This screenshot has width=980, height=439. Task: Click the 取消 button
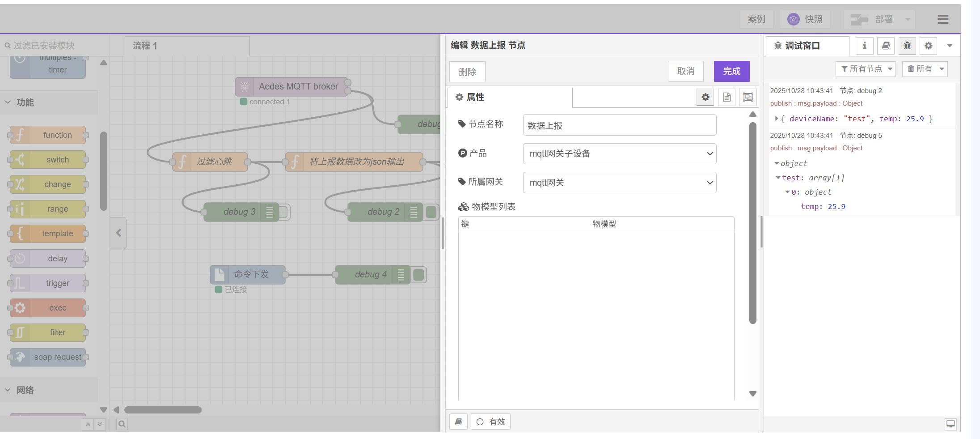pos(685,71)
